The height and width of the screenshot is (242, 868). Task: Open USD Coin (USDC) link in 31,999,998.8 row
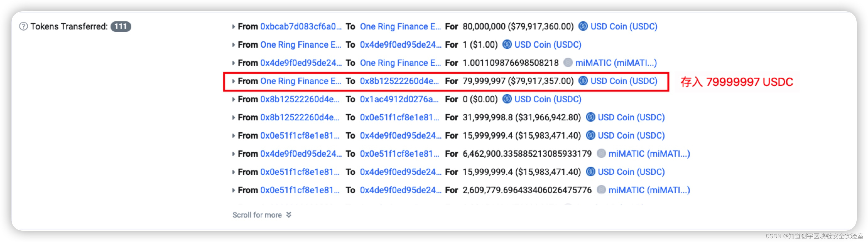click(631, 117)
